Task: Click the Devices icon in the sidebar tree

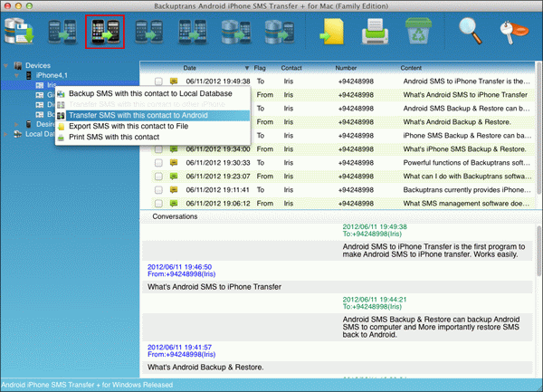Action: pos(18,65)
